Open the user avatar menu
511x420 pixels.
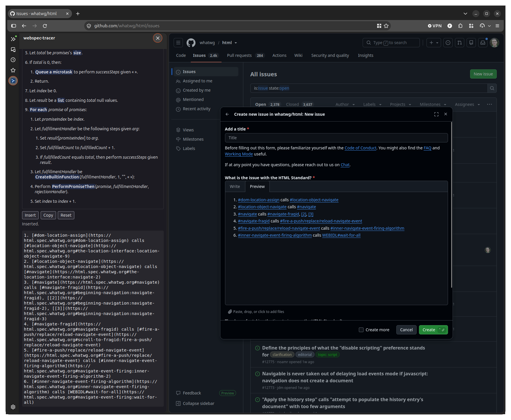494,43
